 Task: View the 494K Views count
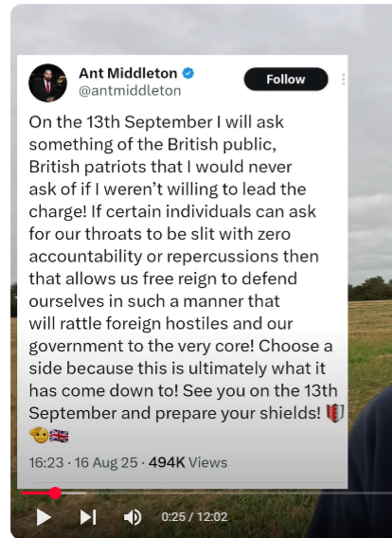coord(187,462)
